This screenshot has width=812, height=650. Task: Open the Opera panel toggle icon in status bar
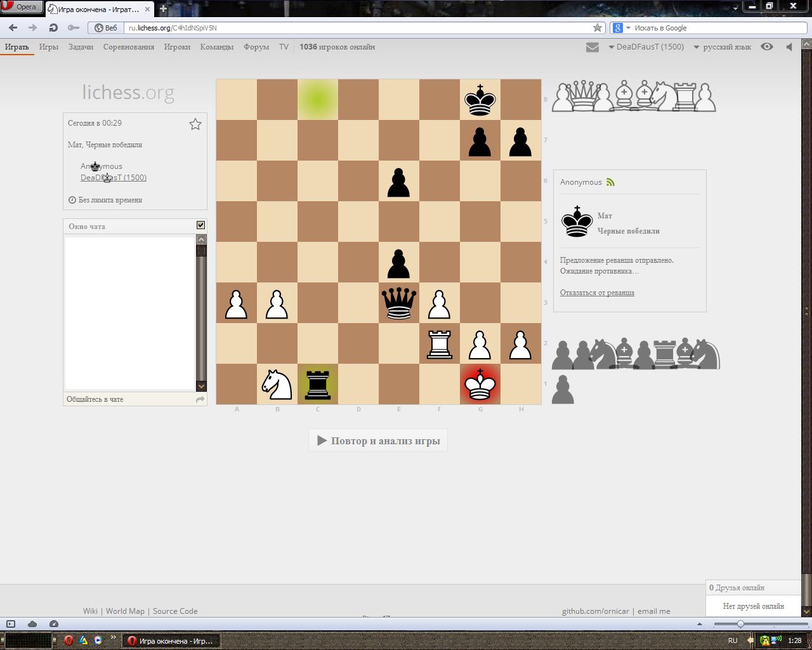click(x=11, y=624)
